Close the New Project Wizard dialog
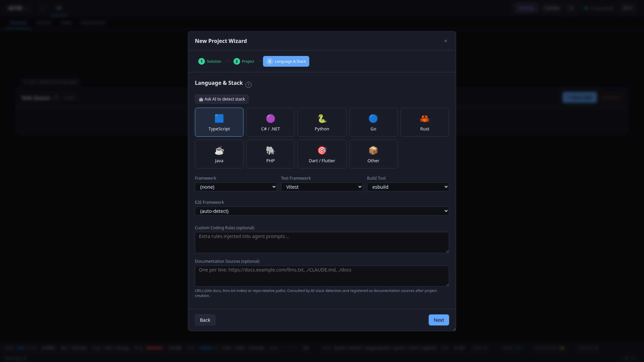The image size is (644, 362). click(446, 41)
